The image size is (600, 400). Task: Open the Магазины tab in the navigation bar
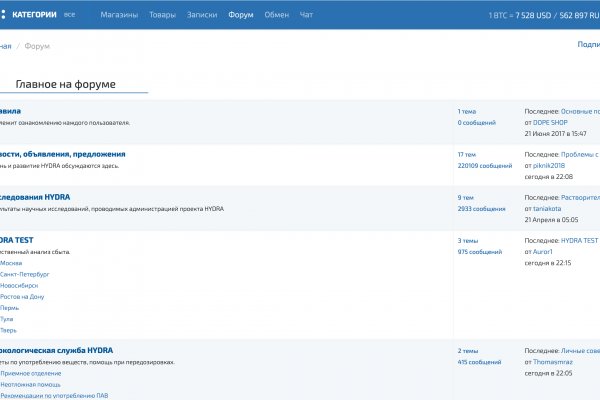coord(119,15)
